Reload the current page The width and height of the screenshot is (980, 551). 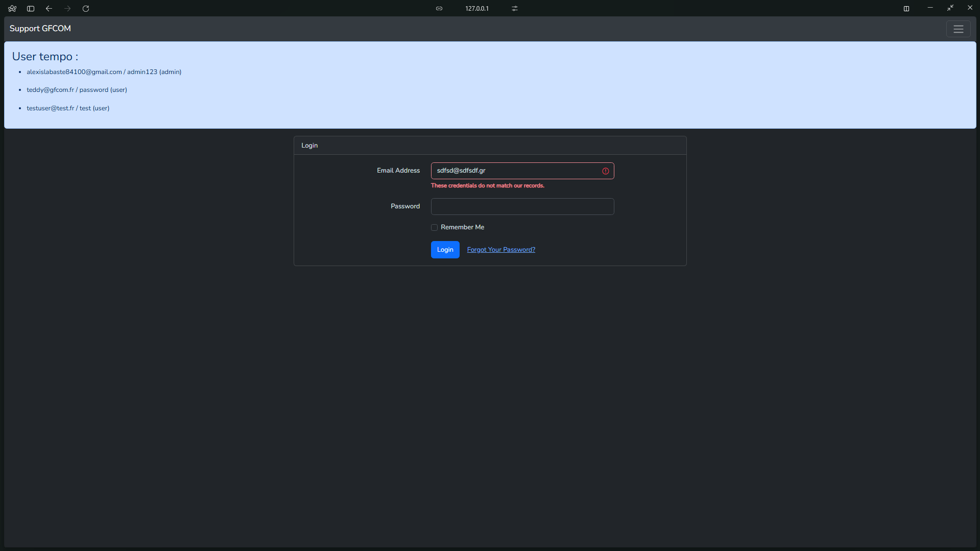pyautogui.click(x=86, y=9)
